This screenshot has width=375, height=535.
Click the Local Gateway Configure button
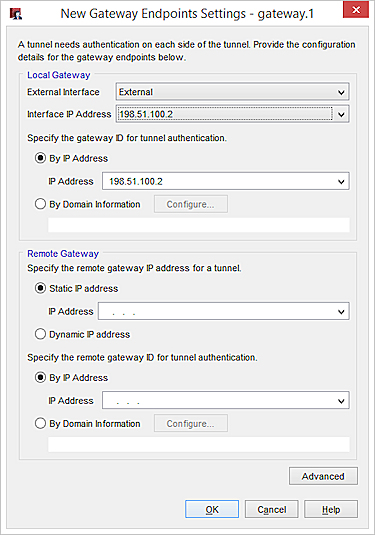tap(190, 204)
